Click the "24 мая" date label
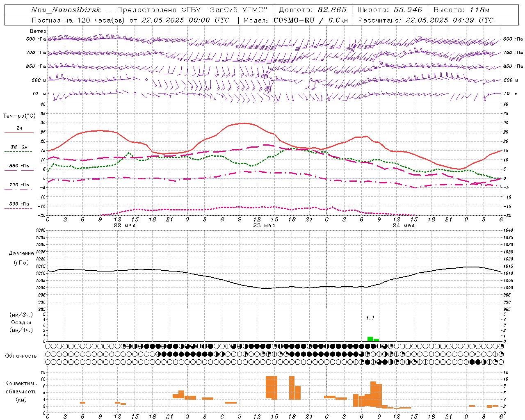This screenshot has width=525, height=420. (x=403, y=226)
